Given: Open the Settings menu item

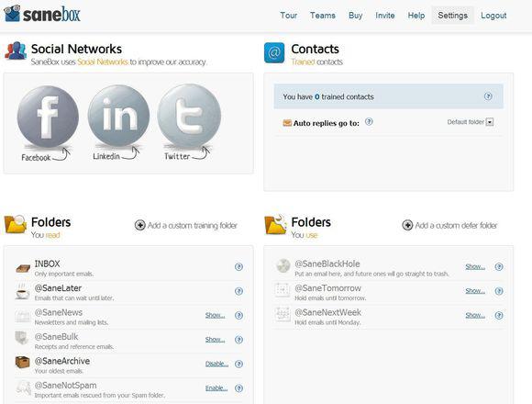Looking at the screenshot, I should click(452, 16).
